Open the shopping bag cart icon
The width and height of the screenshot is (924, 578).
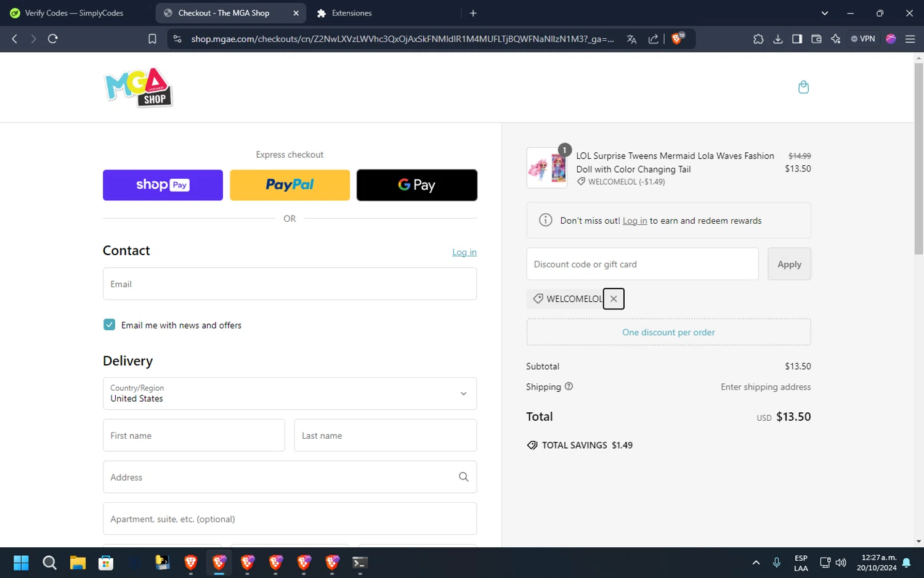tap(803, 87)
